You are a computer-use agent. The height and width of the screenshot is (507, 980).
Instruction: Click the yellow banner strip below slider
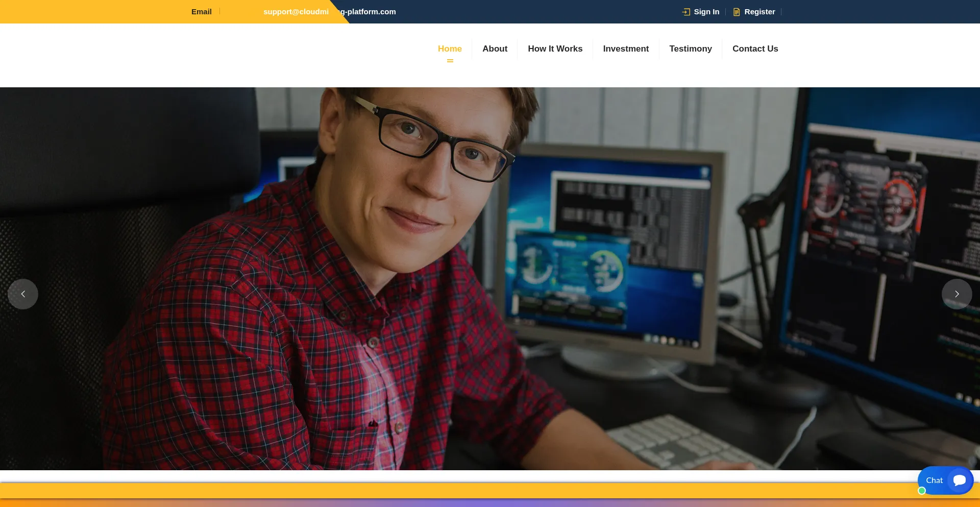[x=459, y=491]
